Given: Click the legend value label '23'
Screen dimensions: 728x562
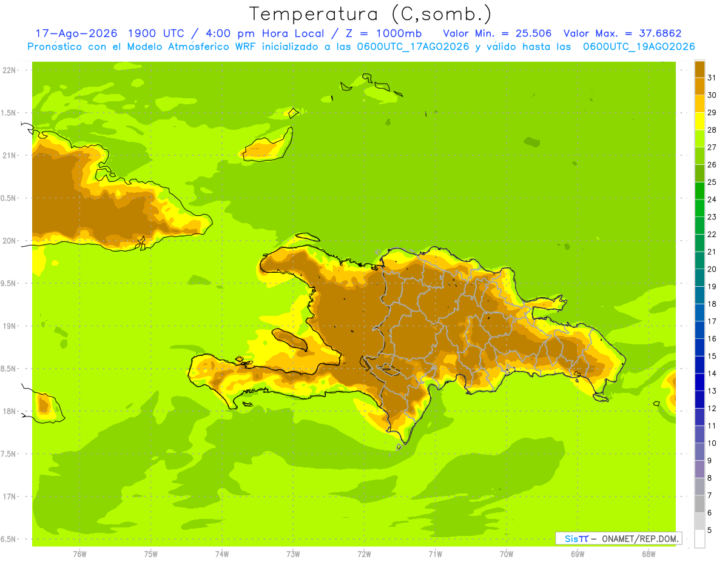Looking at the screenshot, I should (x=712, y=217).
